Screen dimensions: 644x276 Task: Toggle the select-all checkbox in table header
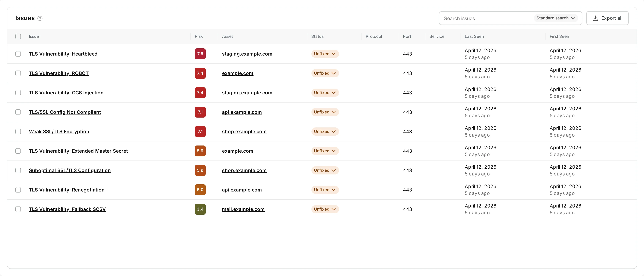coord(18,36)
